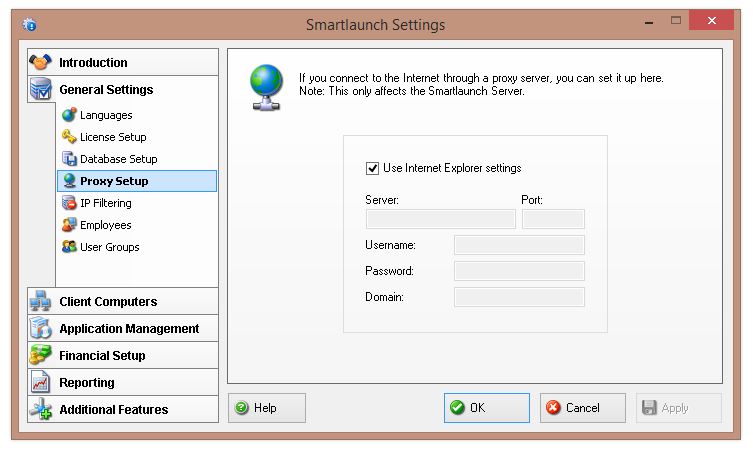The image size is (753, 453).
Task: Click the Port number input field
Action: pos(552,219)
